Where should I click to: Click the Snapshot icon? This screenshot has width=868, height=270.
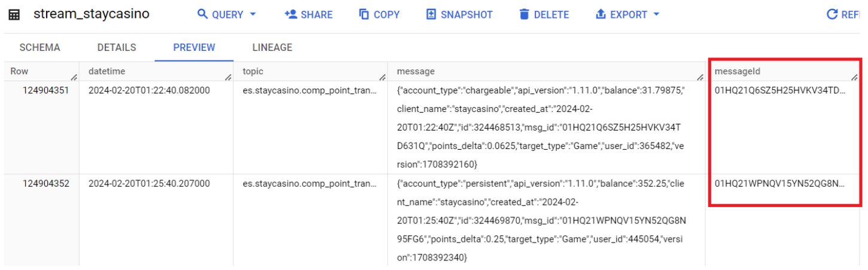[431, 14]
